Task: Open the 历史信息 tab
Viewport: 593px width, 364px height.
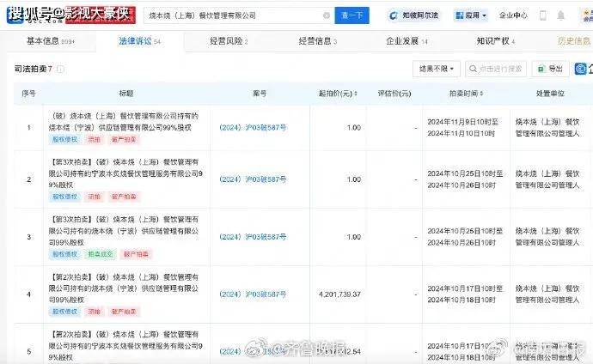Action: [x=574, y=41]
